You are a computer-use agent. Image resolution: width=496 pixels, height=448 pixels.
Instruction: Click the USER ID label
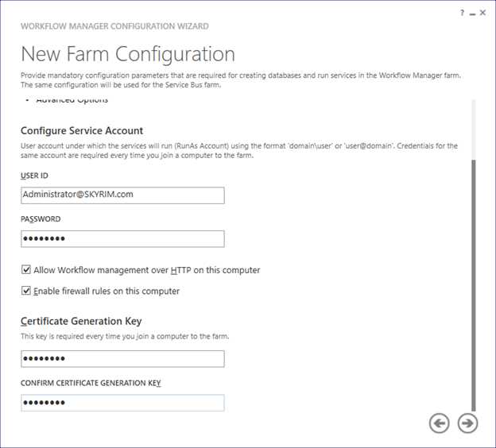point(34,176)
